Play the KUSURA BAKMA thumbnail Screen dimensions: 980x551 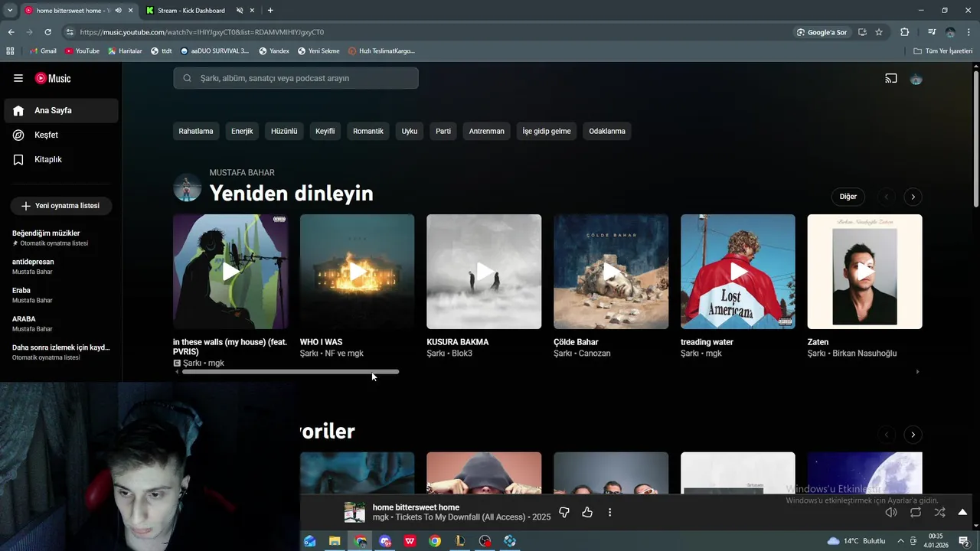click(x=484, y=272)
